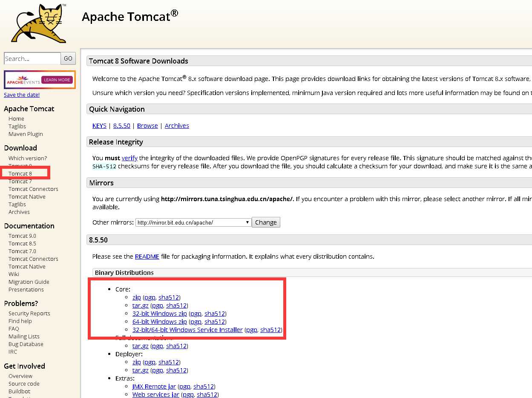Click the Apache Events Learn More banner
The image size is (532, 398).
tap(40, 80)
